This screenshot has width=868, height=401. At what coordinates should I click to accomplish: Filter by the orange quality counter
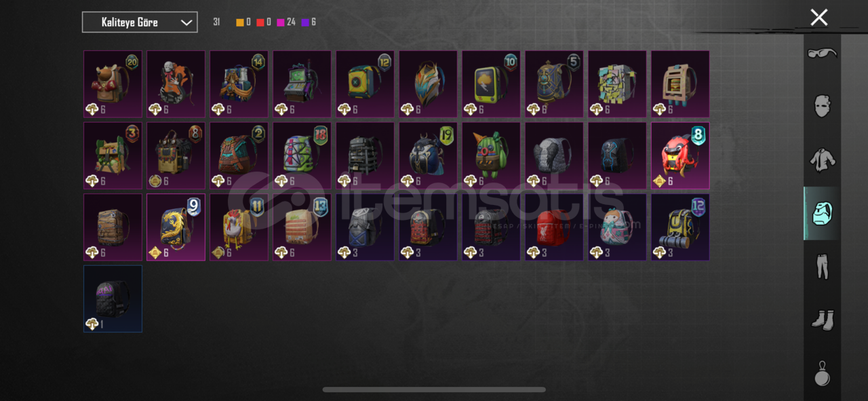click(x=243, y=22)
